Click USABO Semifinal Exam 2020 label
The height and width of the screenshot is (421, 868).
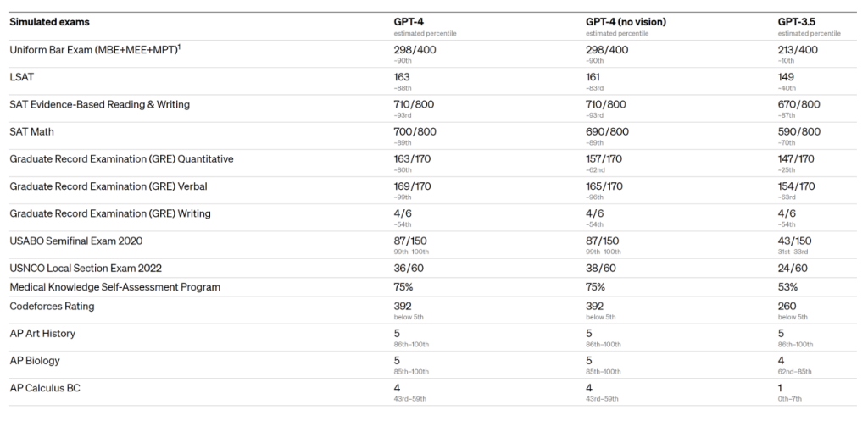(75, 241)
